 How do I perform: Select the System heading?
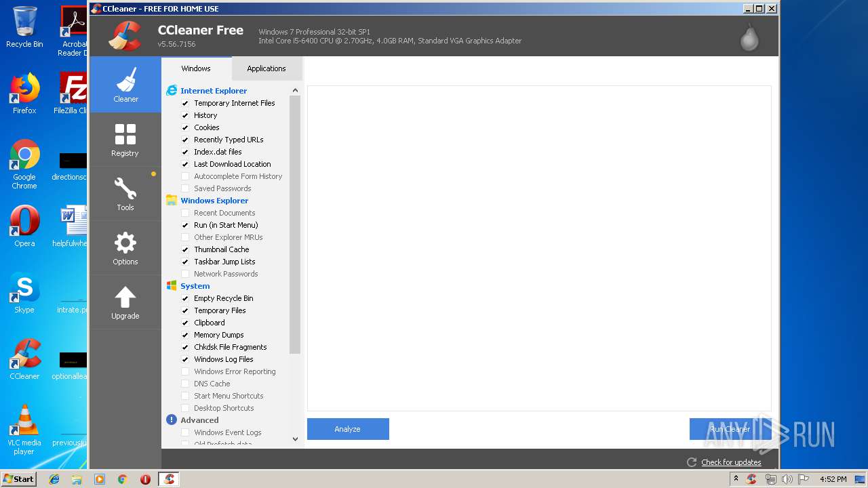[195, 286]
